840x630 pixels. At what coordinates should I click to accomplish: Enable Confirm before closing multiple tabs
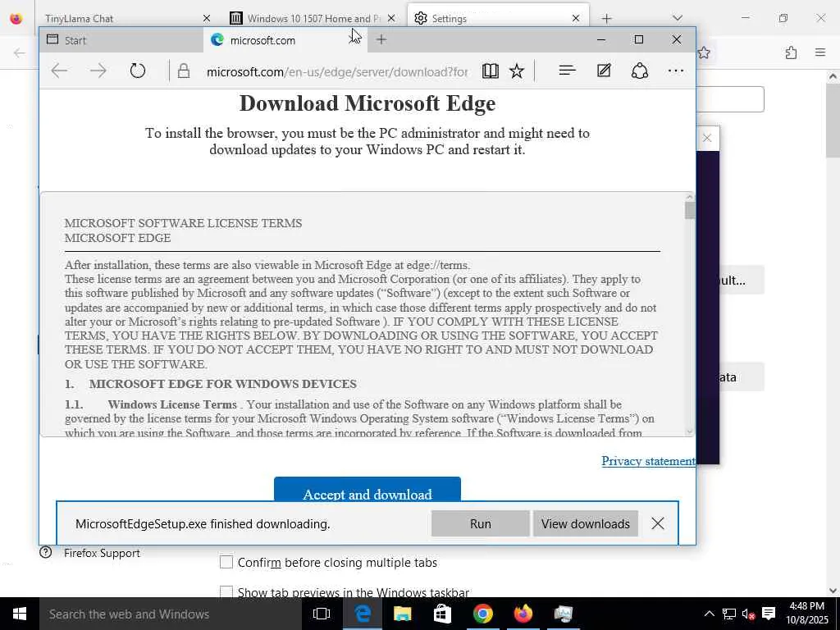point(226,562)
